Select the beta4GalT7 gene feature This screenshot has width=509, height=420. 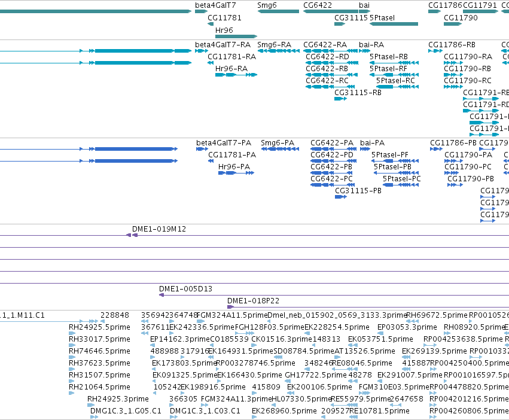tap(201, 11)
